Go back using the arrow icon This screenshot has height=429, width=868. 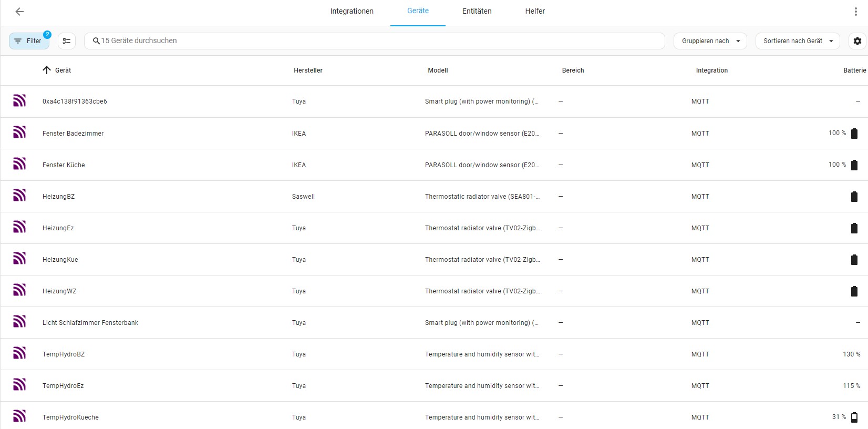click(x=19, y=12)
